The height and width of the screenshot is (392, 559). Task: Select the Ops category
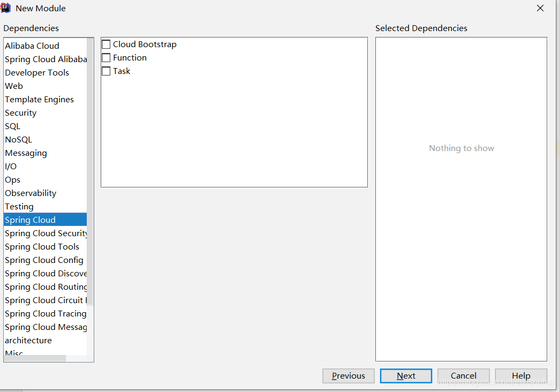coord(46,179)
